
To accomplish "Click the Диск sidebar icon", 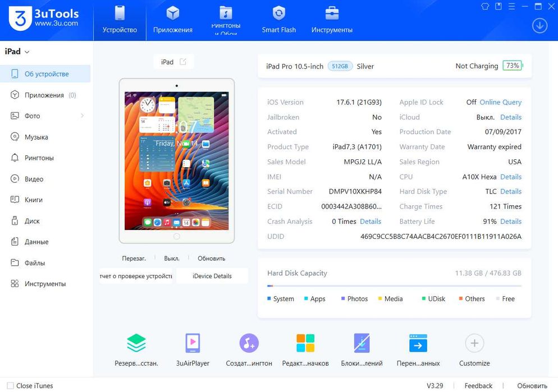I will pos(15,221).
